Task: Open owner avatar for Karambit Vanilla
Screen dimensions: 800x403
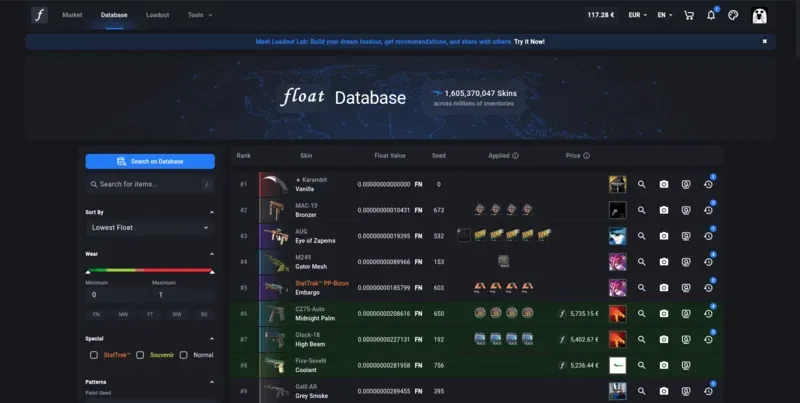Action: (617, 184)
